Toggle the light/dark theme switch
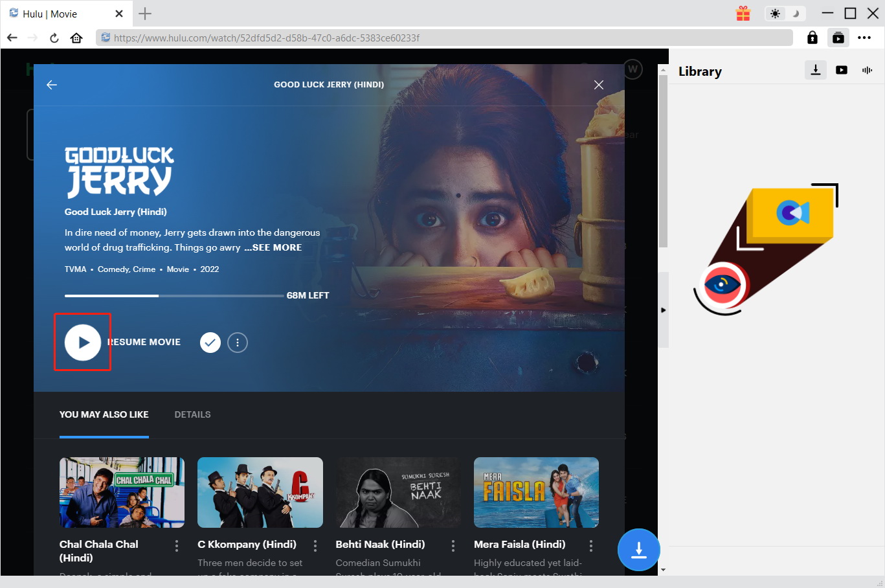 (x=785, y=14)
